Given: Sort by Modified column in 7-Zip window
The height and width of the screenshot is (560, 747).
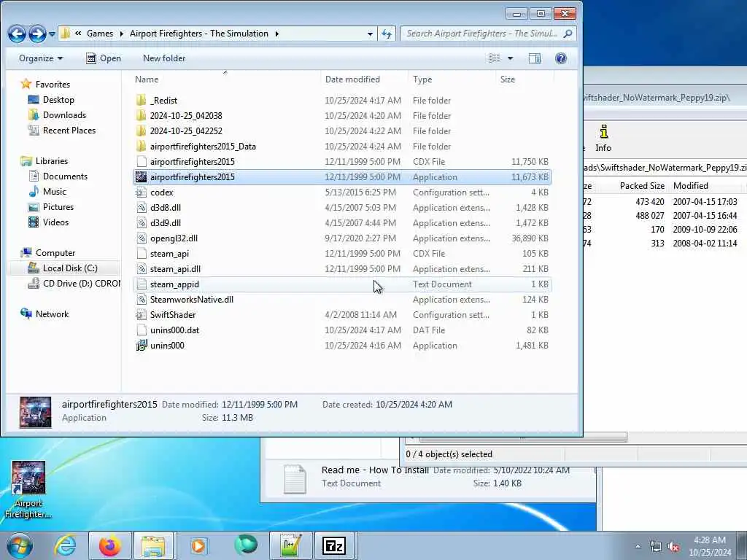Looking at the screenshot, I should (x=690, y=186).
